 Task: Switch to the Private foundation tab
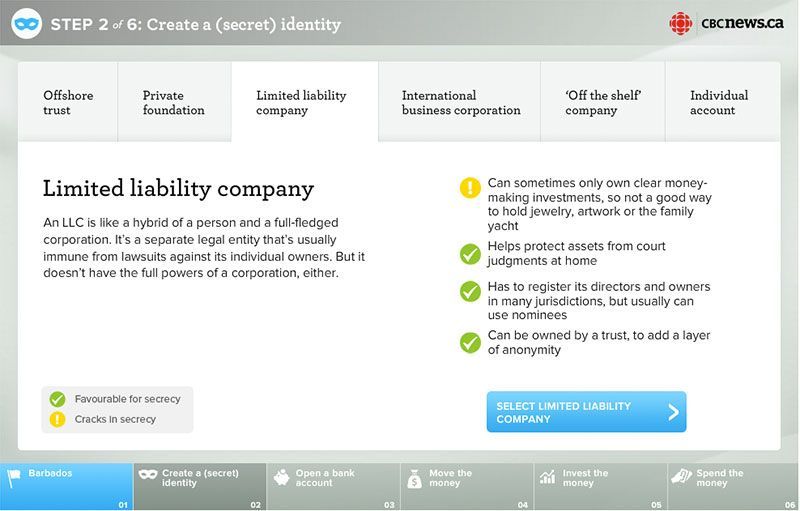(174, 102)
